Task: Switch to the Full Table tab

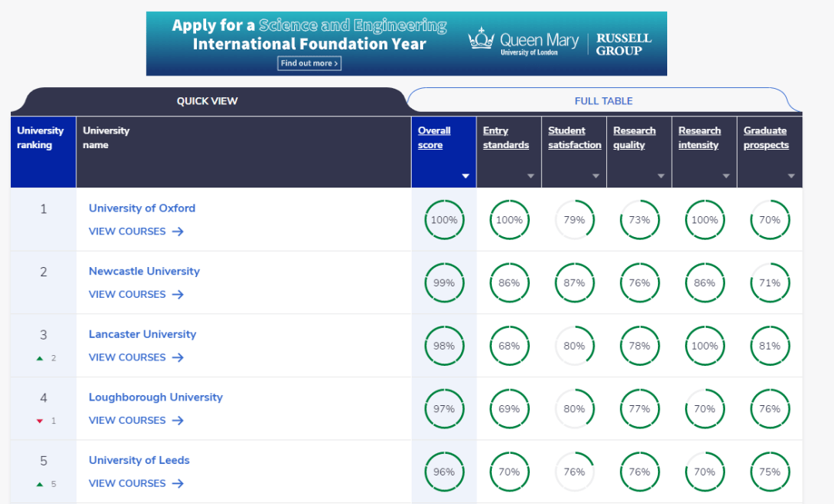Action: click(x=604, y=101)
